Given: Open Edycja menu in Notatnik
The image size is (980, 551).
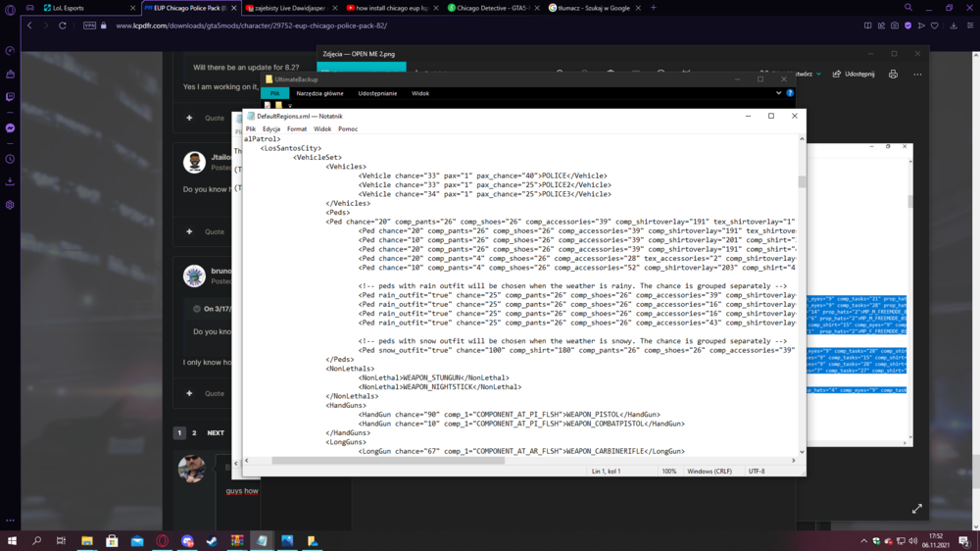Looking at the screenshot, I should point(271,128).
